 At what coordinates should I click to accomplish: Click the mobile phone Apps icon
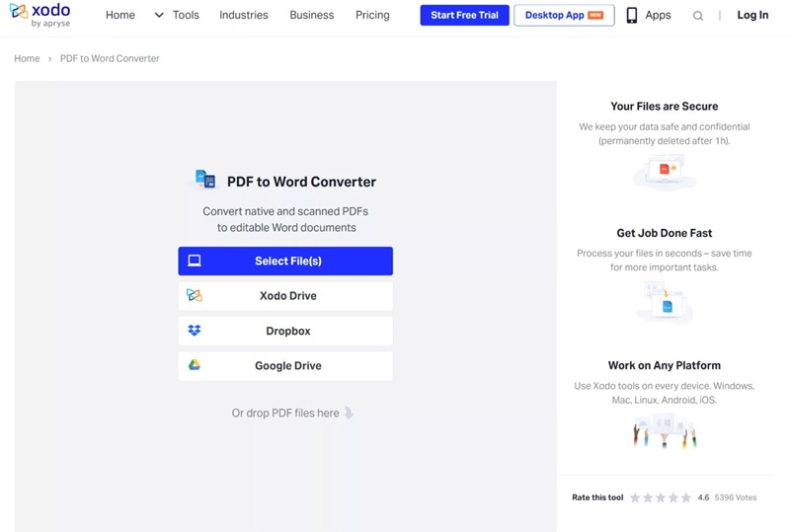[631, 15]
